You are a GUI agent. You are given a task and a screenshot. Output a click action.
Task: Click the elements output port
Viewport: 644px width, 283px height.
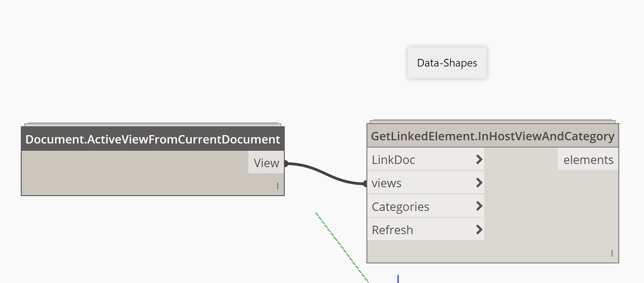tap(588, 159)
